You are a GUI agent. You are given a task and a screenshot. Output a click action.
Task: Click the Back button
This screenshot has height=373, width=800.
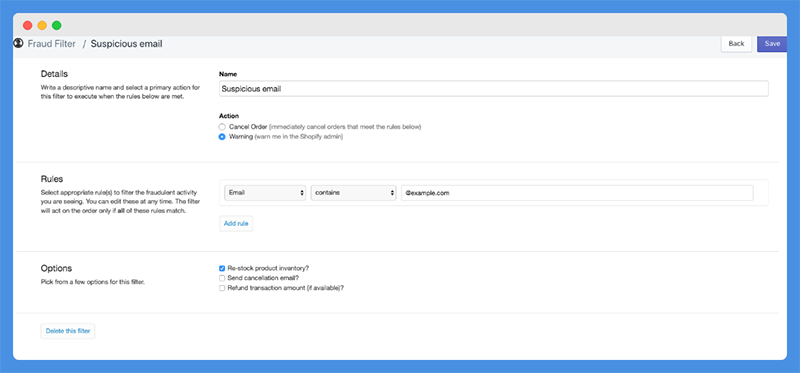pos(736,44)
